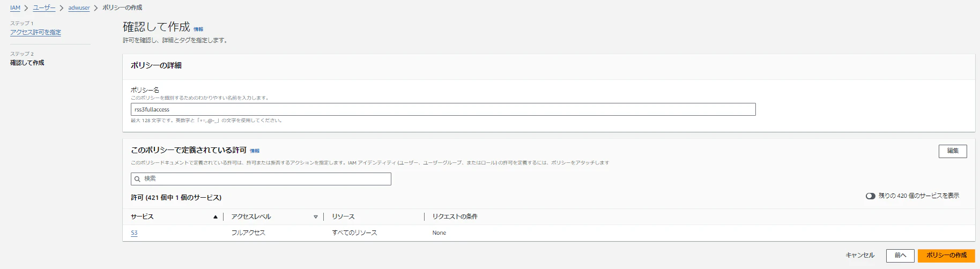Viewport: 980px width, 269px height.
Task: Sort by サービス column ascending arrow
Action: [216, 217]
